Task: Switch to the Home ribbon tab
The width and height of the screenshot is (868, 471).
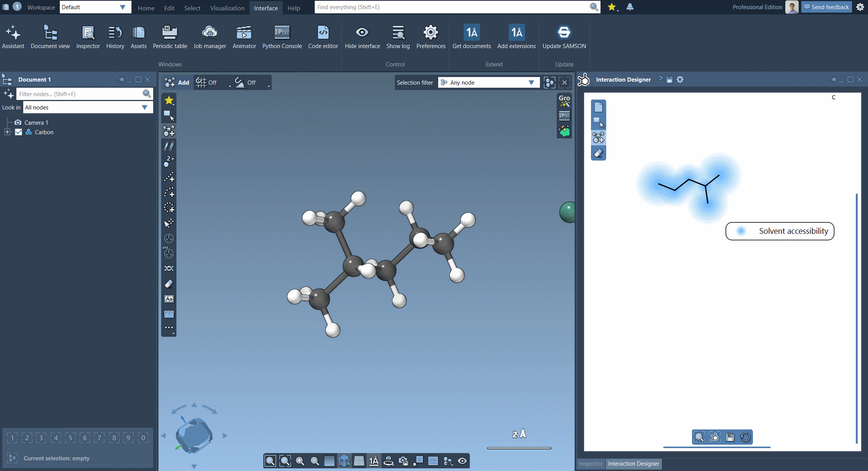Action: coord(146,8)
